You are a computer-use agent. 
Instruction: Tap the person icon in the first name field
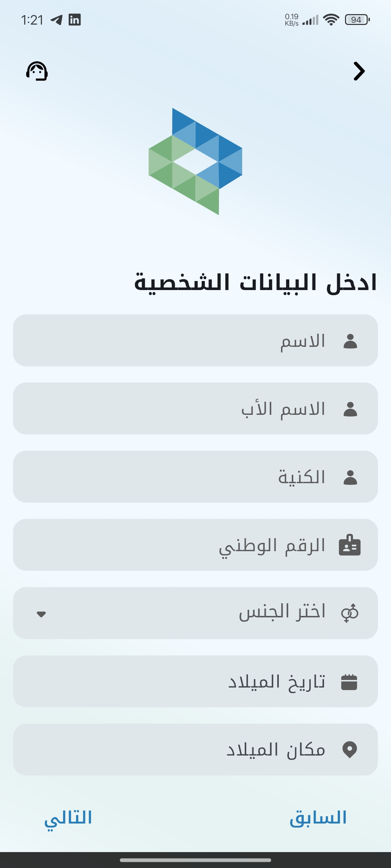tap(350, 341)
